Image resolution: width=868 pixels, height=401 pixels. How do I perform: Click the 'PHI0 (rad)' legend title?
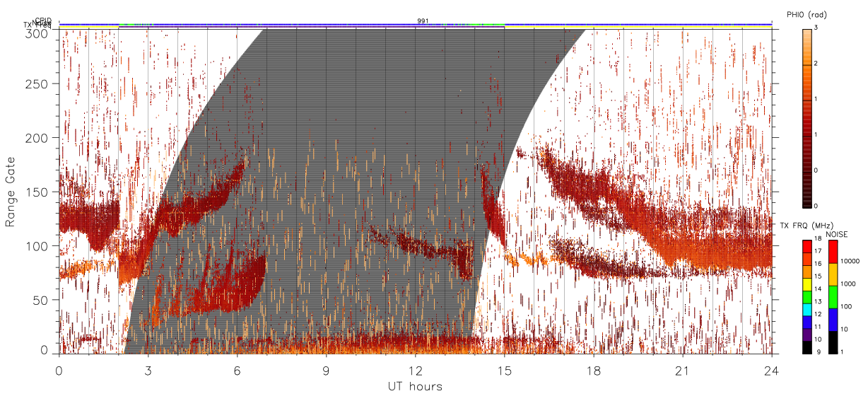tap(806, 15)
